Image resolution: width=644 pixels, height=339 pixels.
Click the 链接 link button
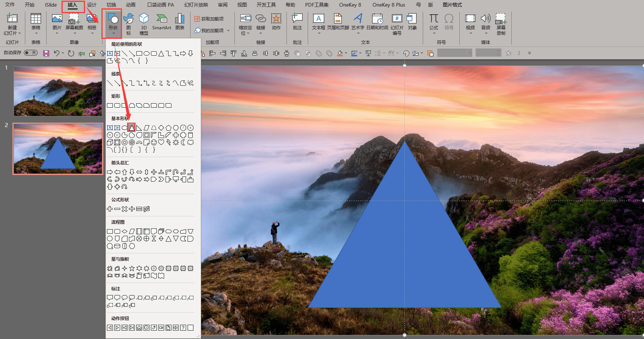tap(261, 24)
